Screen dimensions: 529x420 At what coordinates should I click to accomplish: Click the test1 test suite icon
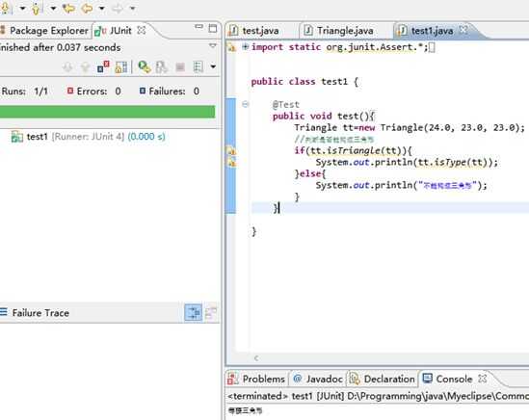[x=17, y=137]
